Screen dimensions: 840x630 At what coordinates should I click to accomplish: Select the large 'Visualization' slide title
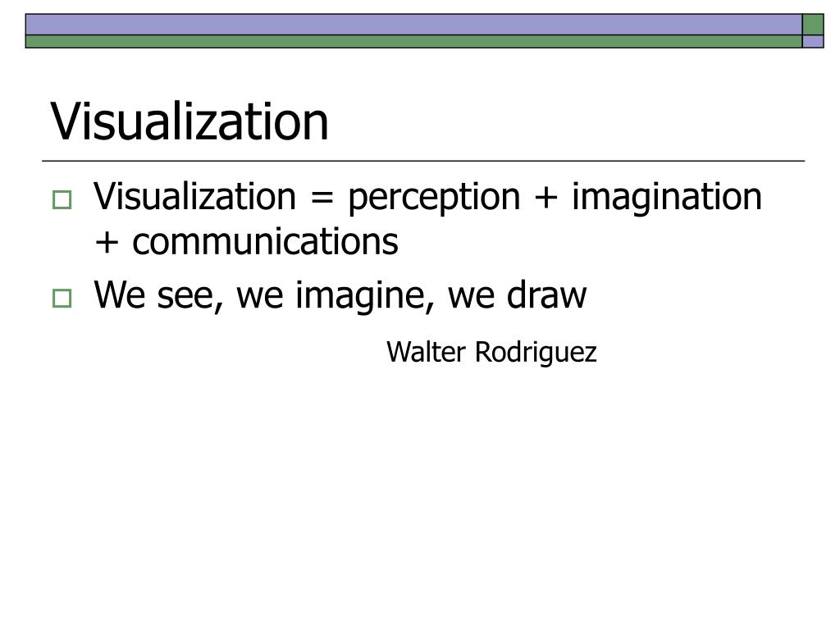(189, 122)
